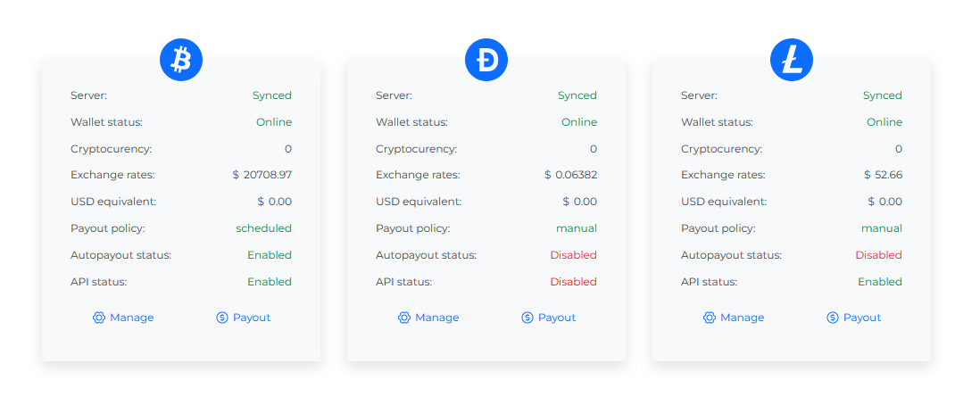The width and height of the screenshot is (980, 405).
Task: Select the Payout link for the Bitcoin wallet
Action: pos(252,318)
